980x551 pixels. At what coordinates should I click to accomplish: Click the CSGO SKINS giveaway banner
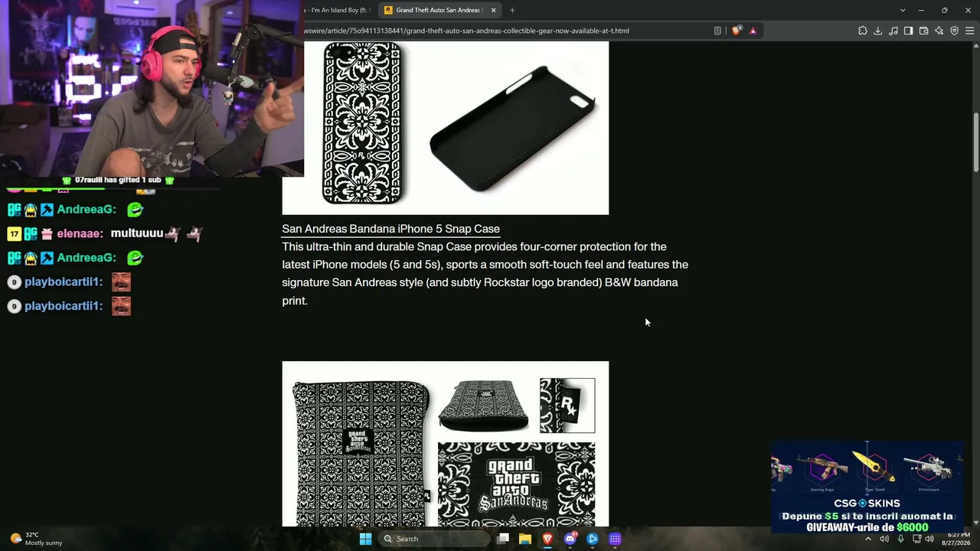[867, 486]
